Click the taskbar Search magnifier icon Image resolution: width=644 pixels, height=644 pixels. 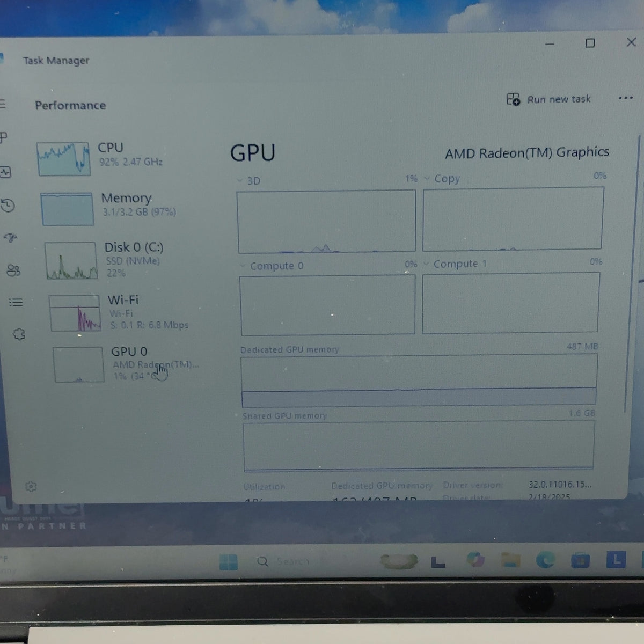(262, 561)
